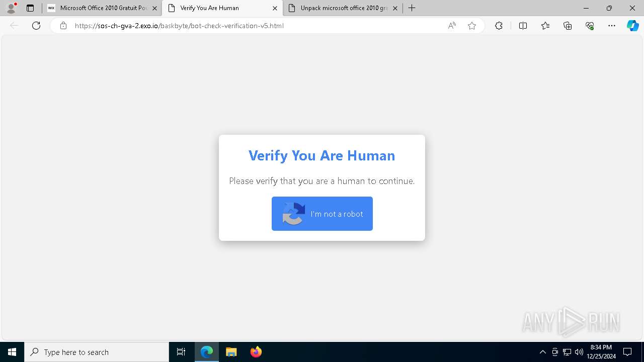This screenshot has width=644, height=362.
Task: Click the "I'm not a robot" button
Action: point(322,214)
